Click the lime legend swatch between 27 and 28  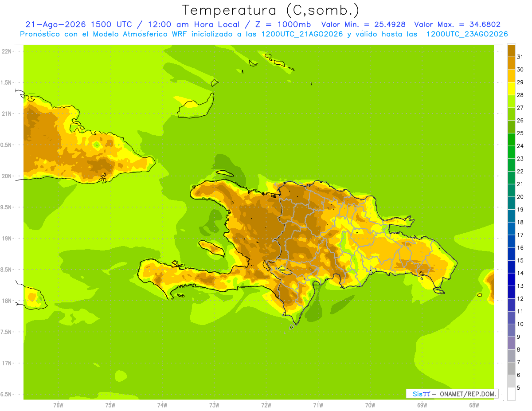tap(511, 101)
